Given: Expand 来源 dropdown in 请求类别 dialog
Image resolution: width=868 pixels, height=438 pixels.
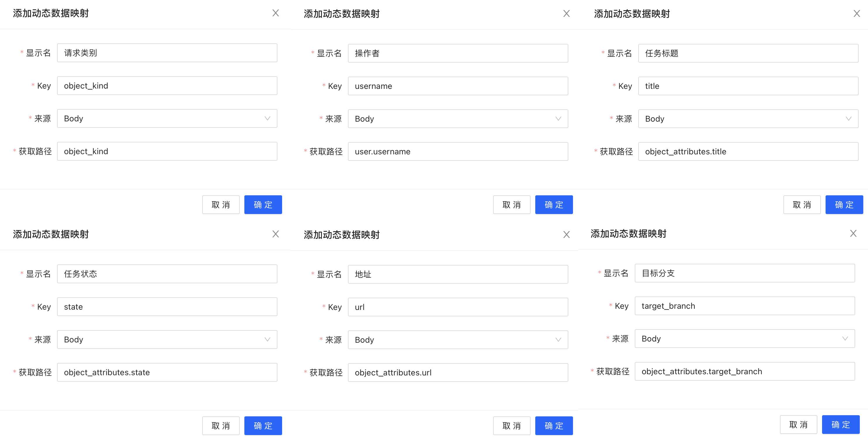Looking at the screenshot, I should 167,118.
